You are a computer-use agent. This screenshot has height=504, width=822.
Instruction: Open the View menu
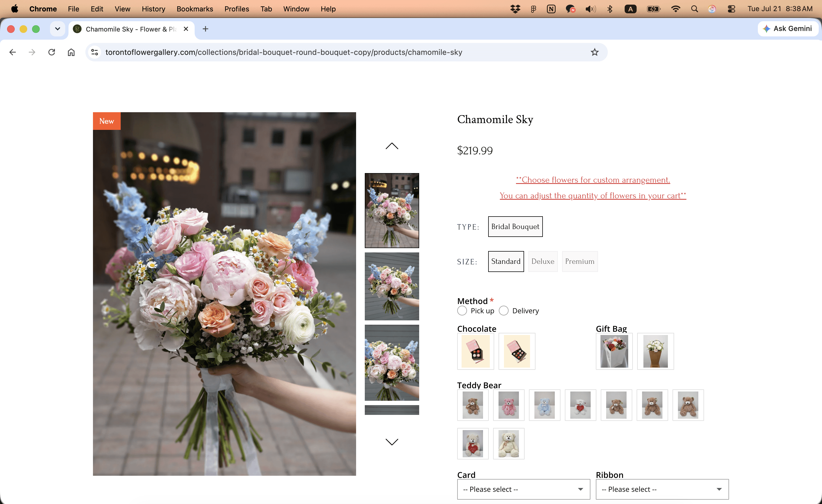coord(122,9)
